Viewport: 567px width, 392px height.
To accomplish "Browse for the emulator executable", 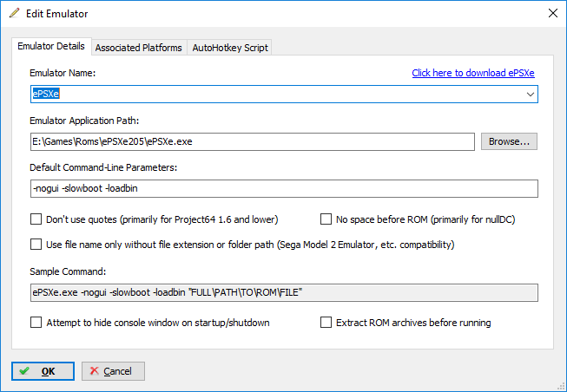I will 509,141.
